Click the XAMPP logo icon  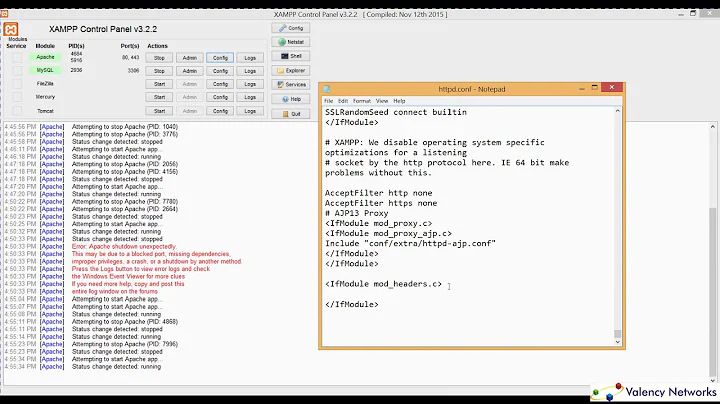pos(11,29)
